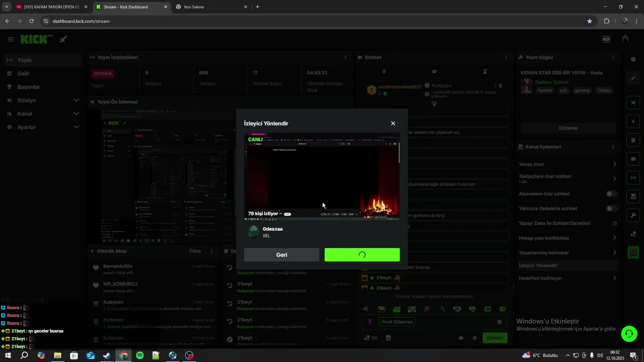644x362 pixels.
Task: Open Hedefleri belirleyin options arrow
Action: [614, 278]
